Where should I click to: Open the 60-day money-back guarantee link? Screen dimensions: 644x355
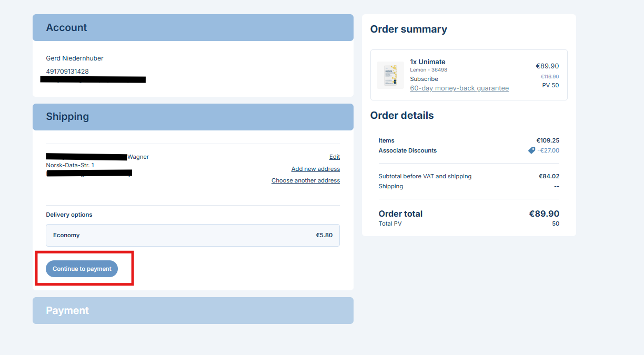[x=459, y=88]
